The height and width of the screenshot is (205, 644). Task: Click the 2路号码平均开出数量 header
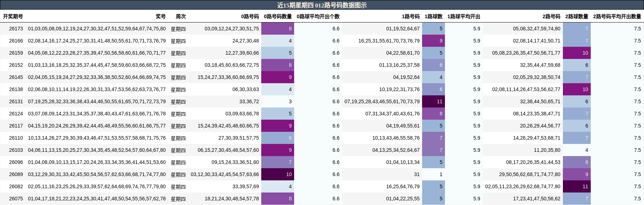(617, 16)
